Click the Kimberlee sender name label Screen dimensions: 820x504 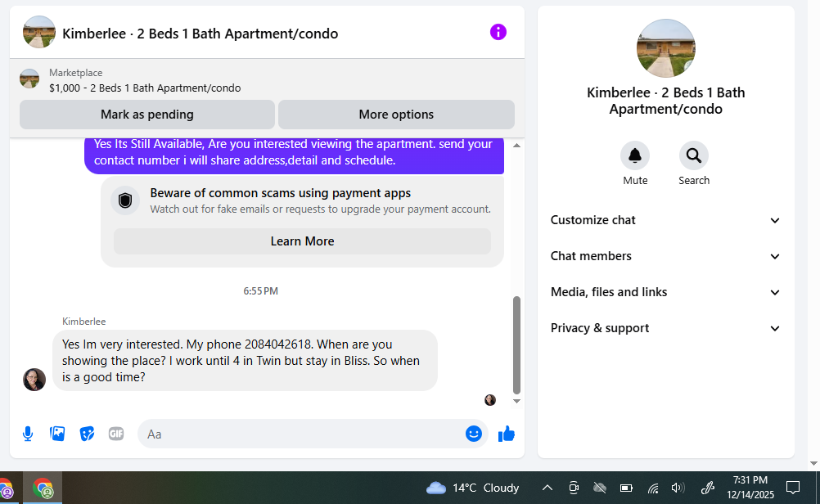(83, 322)
